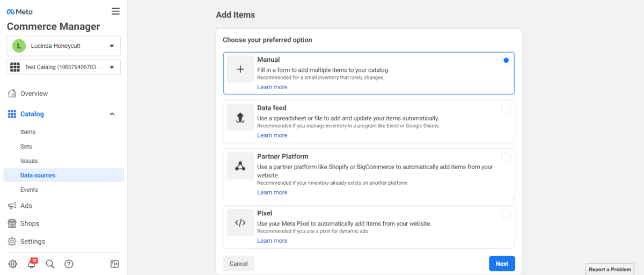Select the Data feed radio button
This screenshot has width=644, height=275.
[506, 109]
